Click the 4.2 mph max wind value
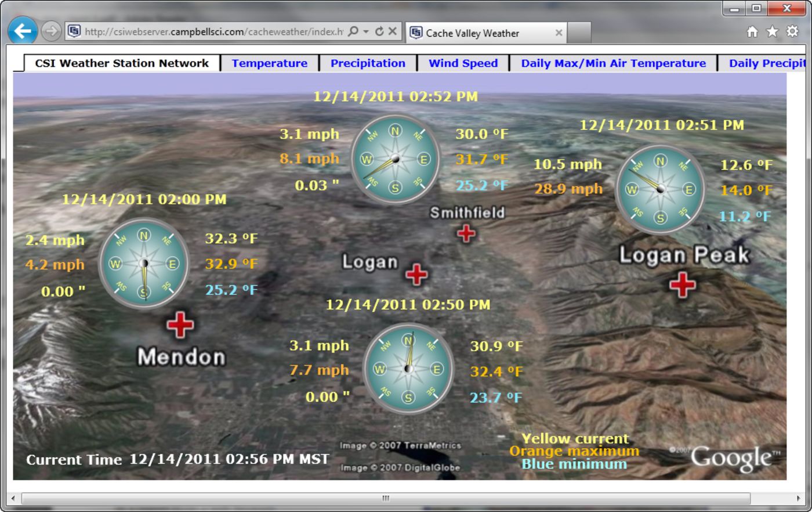This screenshot has width=812, height=512. pos(55,265)
